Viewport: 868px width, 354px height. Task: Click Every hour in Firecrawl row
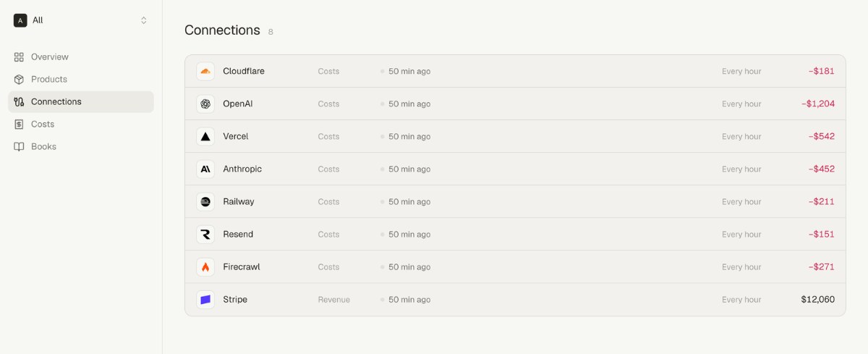[741, 267]
